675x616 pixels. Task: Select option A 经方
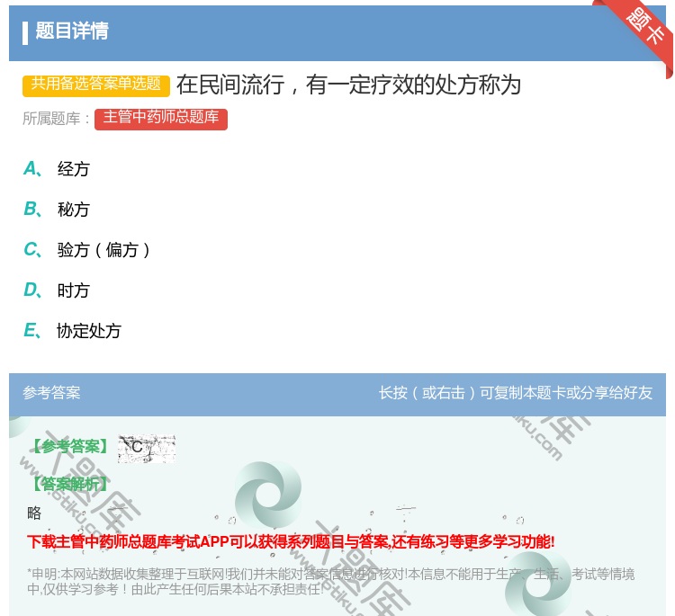[73, 169]
